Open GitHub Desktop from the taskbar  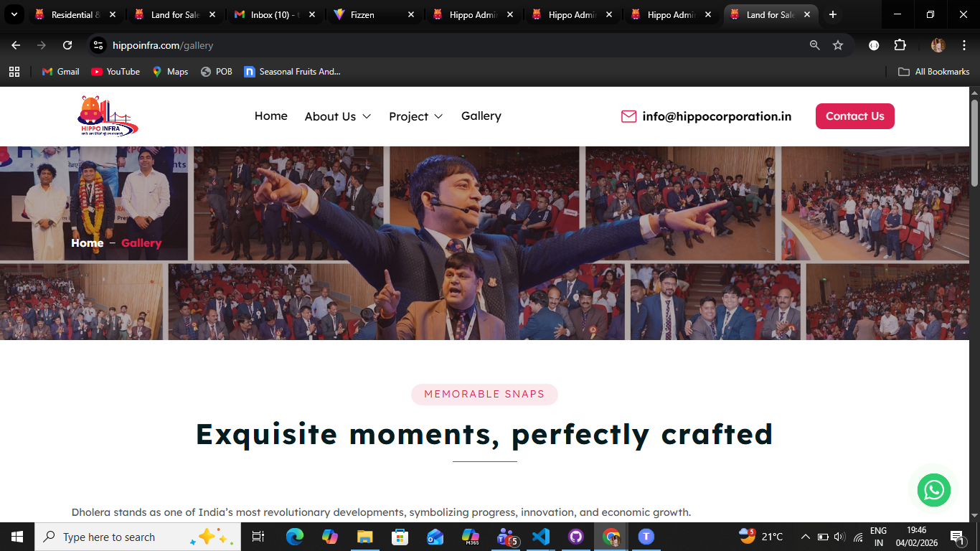576,537
